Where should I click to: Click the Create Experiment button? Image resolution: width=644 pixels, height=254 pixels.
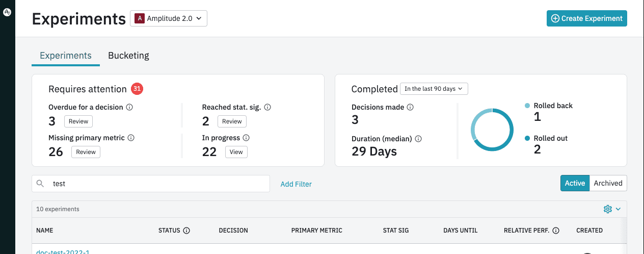click(586, 18)
